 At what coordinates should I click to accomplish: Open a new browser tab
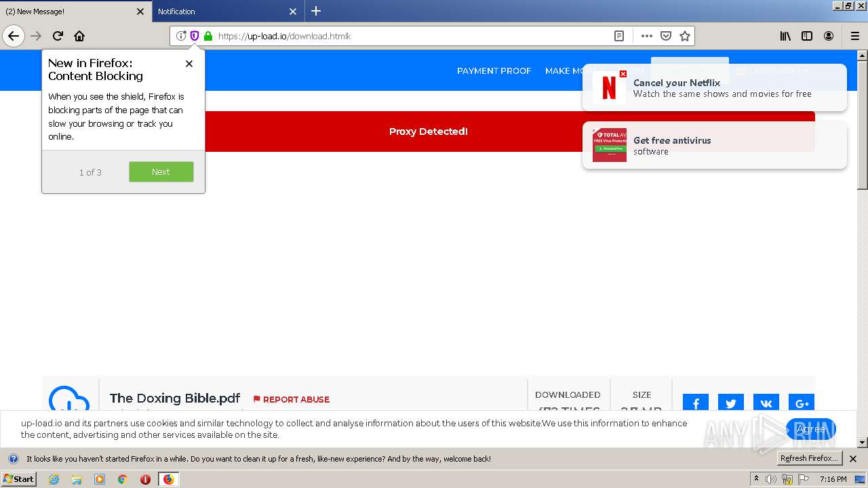click(x=316, y=11)
